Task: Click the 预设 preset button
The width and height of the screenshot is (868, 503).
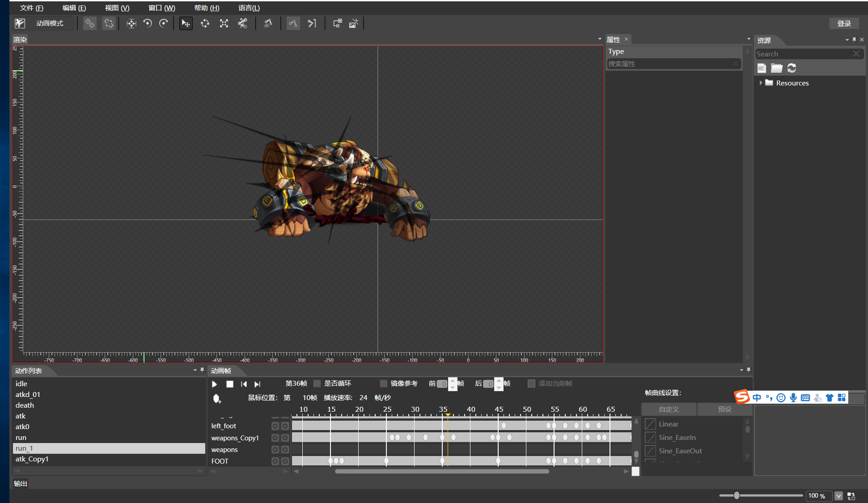Action: click(725, 409)
